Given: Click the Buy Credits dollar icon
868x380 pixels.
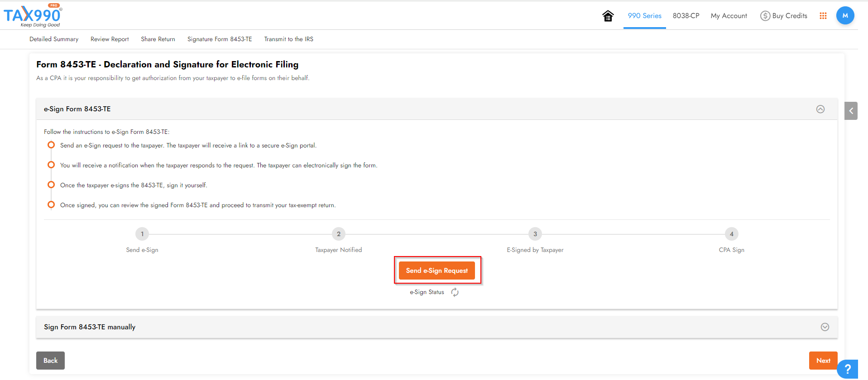Looking at the screenshot, I should click(x=765, y=15).
